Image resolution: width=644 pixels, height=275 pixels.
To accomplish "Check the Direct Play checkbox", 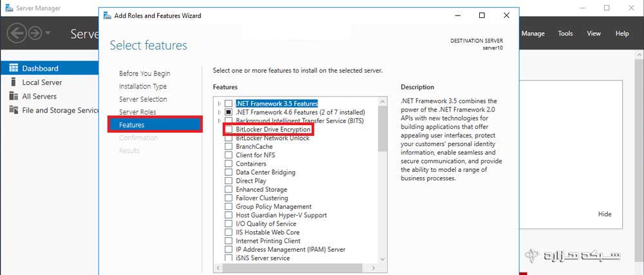I will (229, 181).
